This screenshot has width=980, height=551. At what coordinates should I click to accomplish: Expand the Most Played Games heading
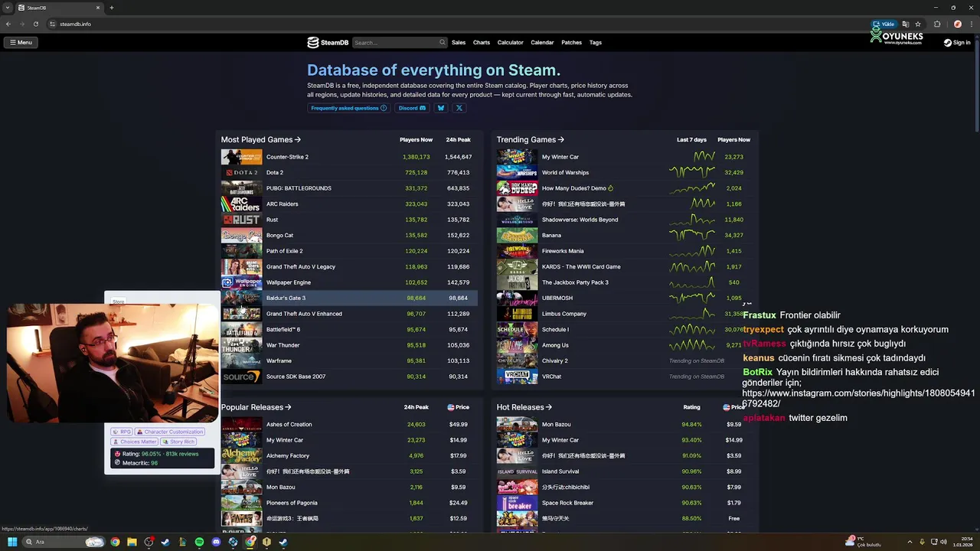pos(261,139)
